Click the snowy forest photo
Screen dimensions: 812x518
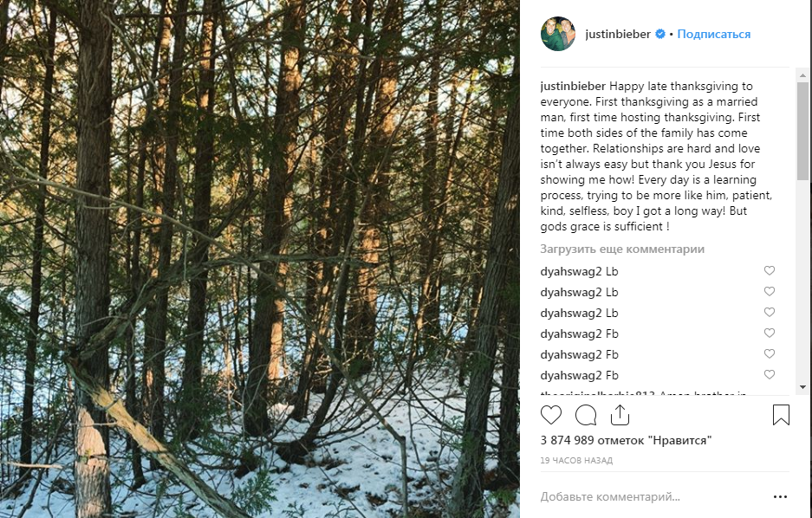coord(260,259)
